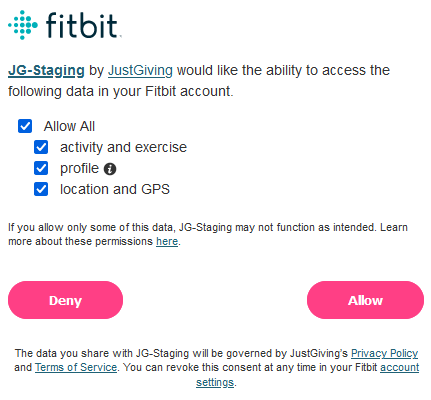Follow the 'here' permissions link
This screenshot has height=400, width=431.
click(x=167, y=241)
